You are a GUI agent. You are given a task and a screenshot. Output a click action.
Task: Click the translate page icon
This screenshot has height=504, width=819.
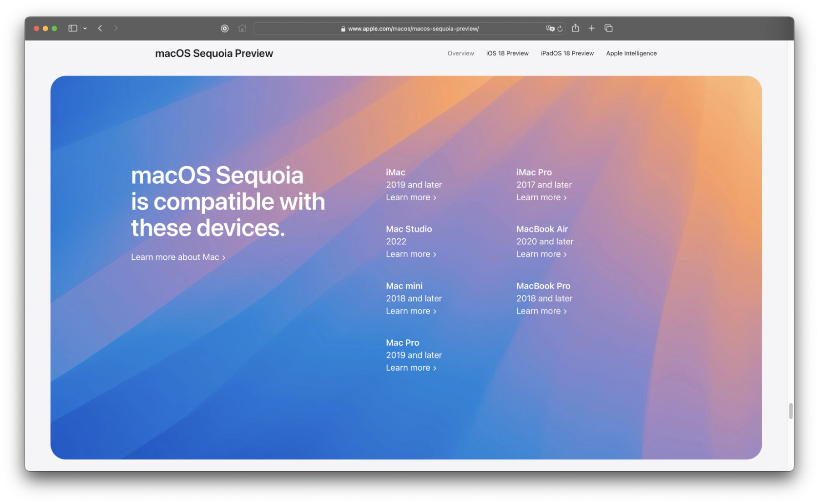550,28
